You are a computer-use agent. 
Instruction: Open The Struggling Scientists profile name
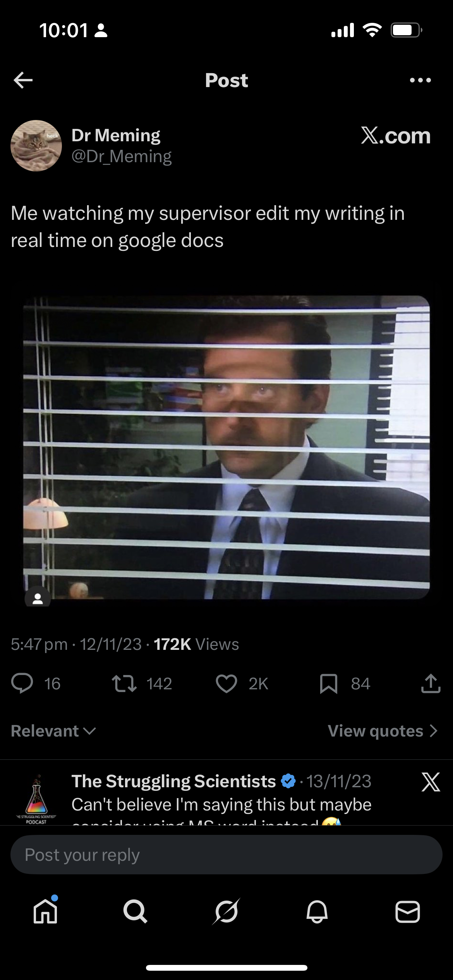173,781
